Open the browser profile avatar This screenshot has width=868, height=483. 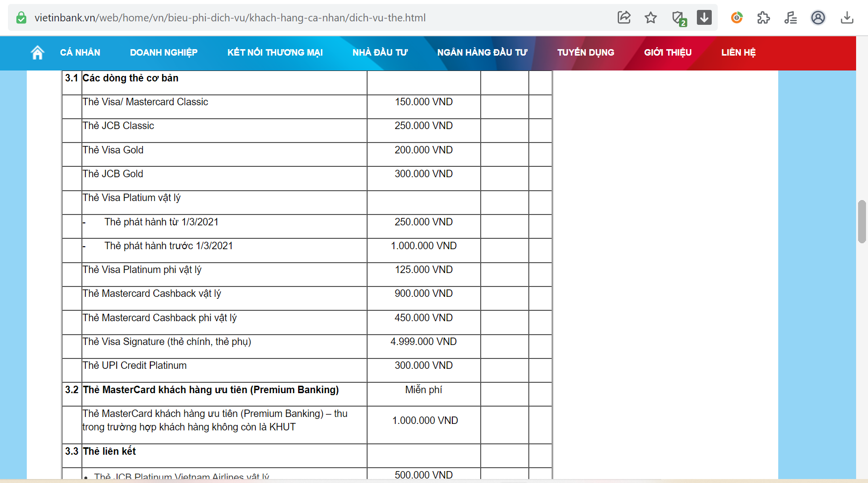click(818, 18)
